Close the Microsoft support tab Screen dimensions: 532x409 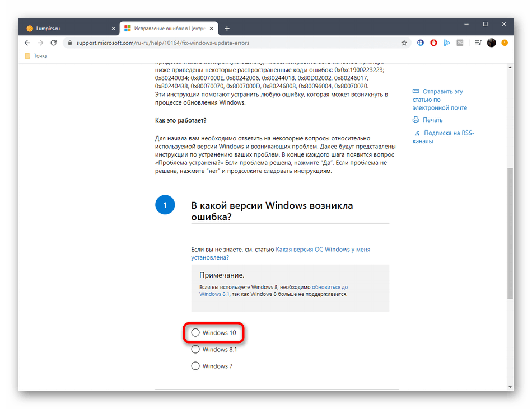pos(211,29)
